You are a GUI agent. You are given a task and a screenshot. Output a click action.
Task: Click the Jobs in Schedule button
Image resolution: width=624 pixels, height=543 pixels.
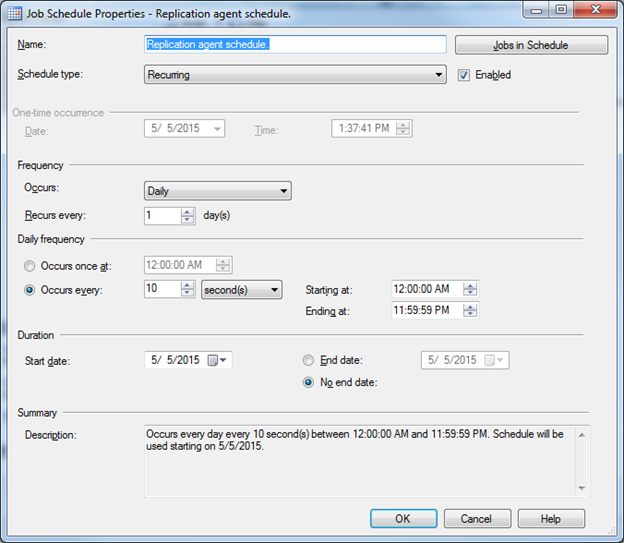(531, 45)
